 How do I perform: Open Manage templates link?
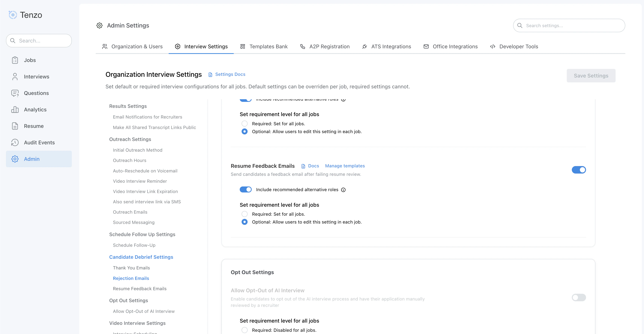345,166
